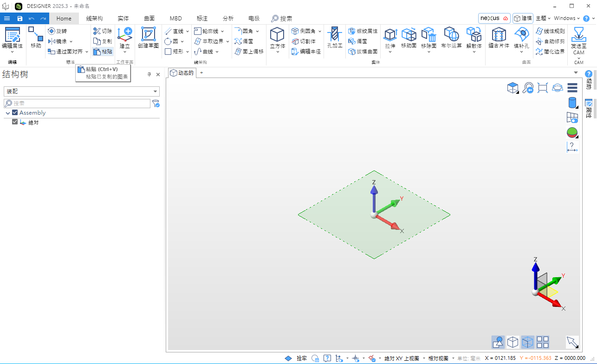Screen dimensions: 597x364
Task: Open the 创建草图 sketch tool
Action: click(x=148, y=36)
